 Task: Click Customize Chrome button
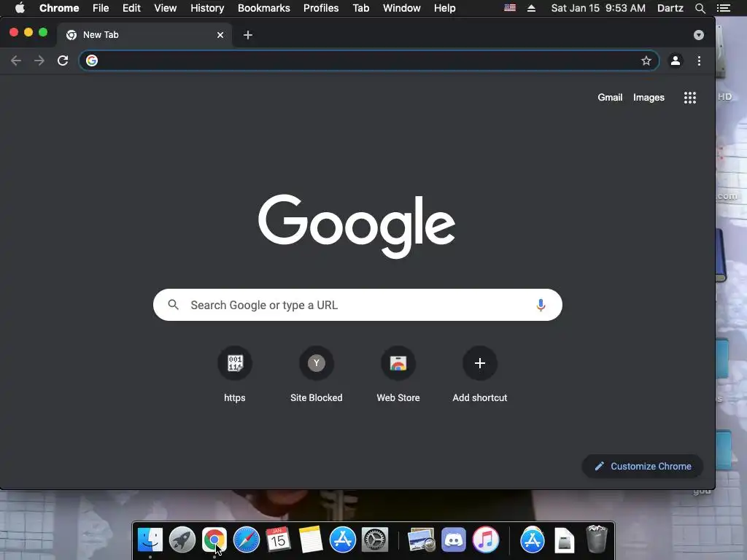(643, 466)
